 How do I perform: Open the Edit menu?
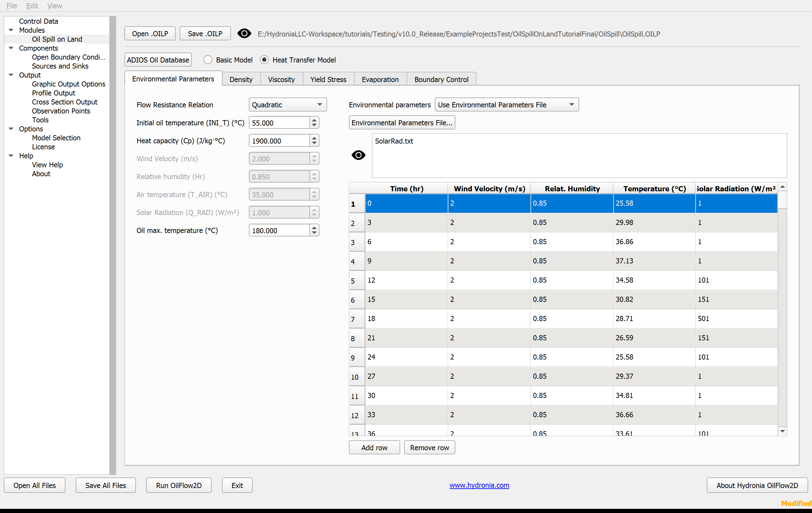pyautogui.click(x=32, y=6)
